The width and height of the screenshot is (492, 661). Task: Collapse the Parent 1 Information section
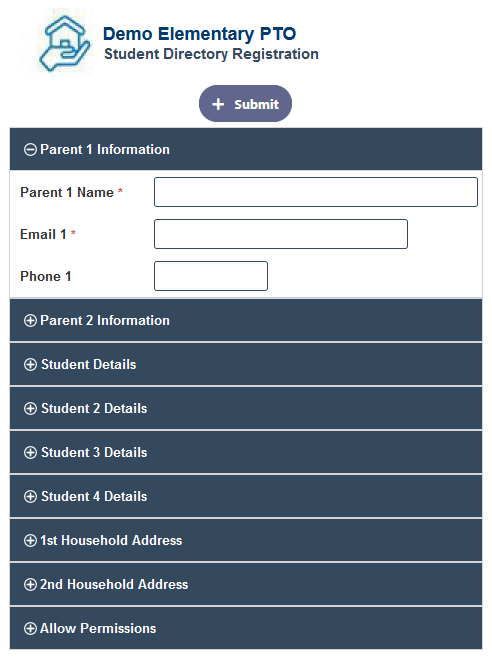(246, 149)
